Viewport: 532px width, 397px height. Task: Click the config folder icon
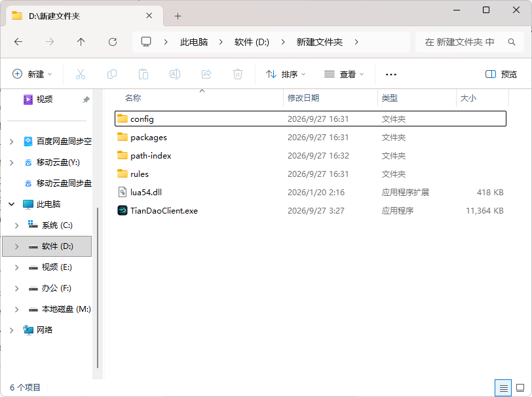coord(123,119)
